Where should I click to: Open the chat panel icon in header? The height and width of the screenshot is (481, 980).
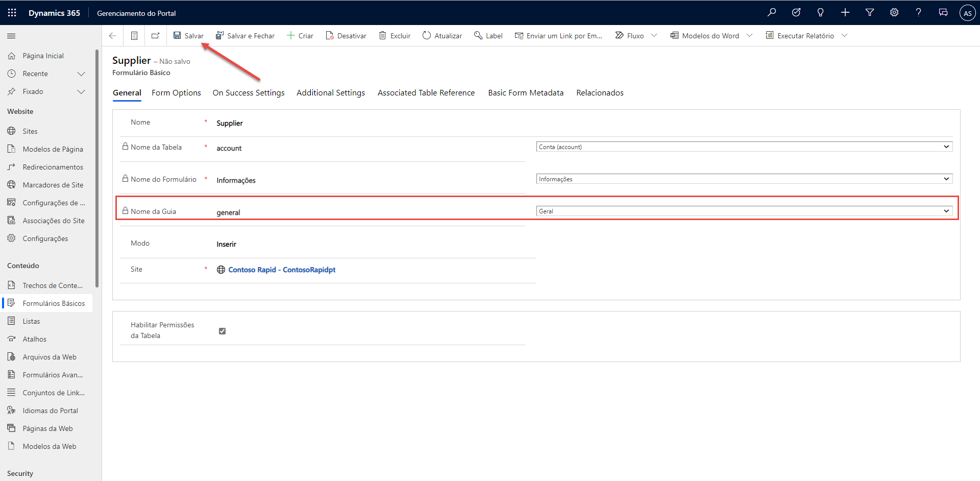pos(943,13)
